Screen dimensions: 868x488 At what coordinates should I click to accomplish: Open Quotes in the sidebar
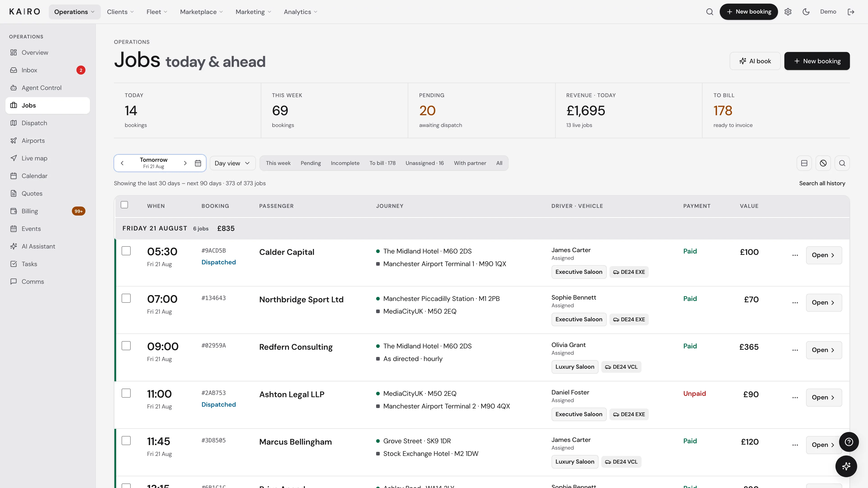pyautogui.click(x=47, y=194)
